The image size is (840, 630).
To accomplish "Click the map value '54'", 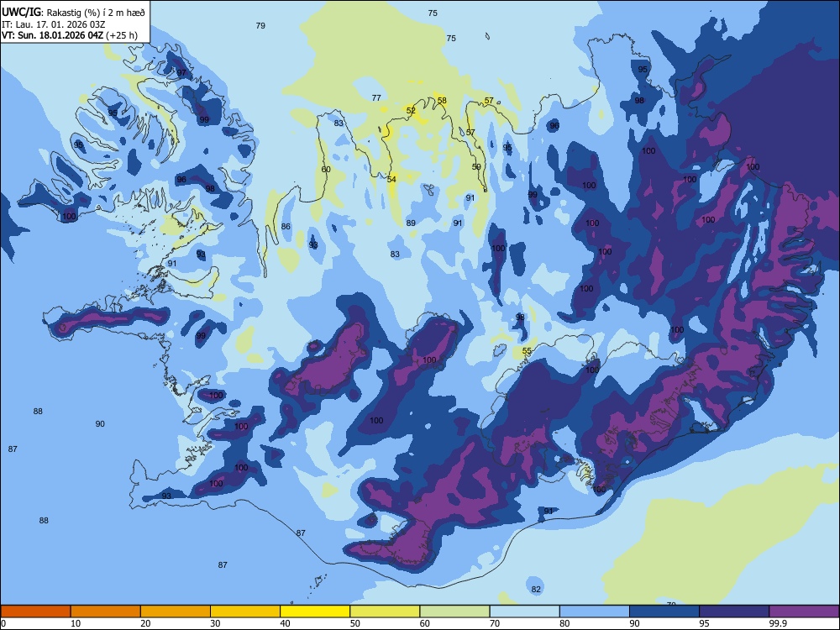I will pyautogui.click(x=391, y=179).
